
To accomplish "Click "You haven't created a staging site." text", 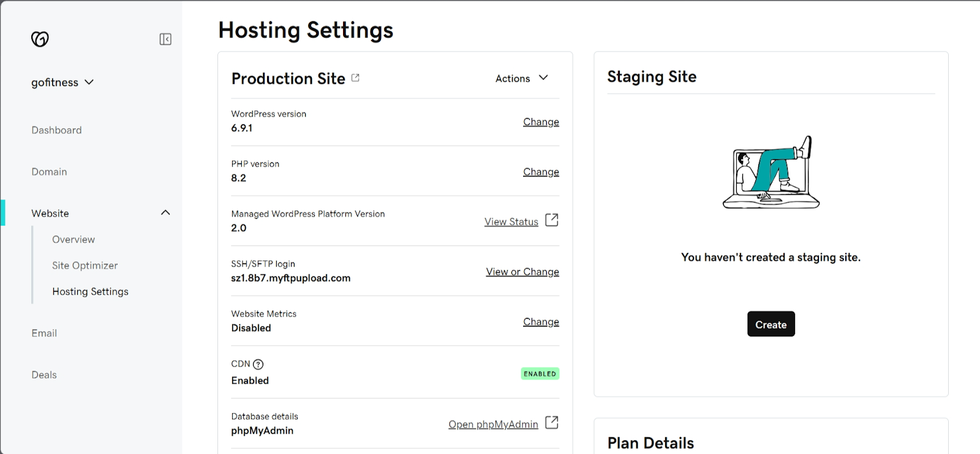I will pyautogui.click(x=771, y=257).
